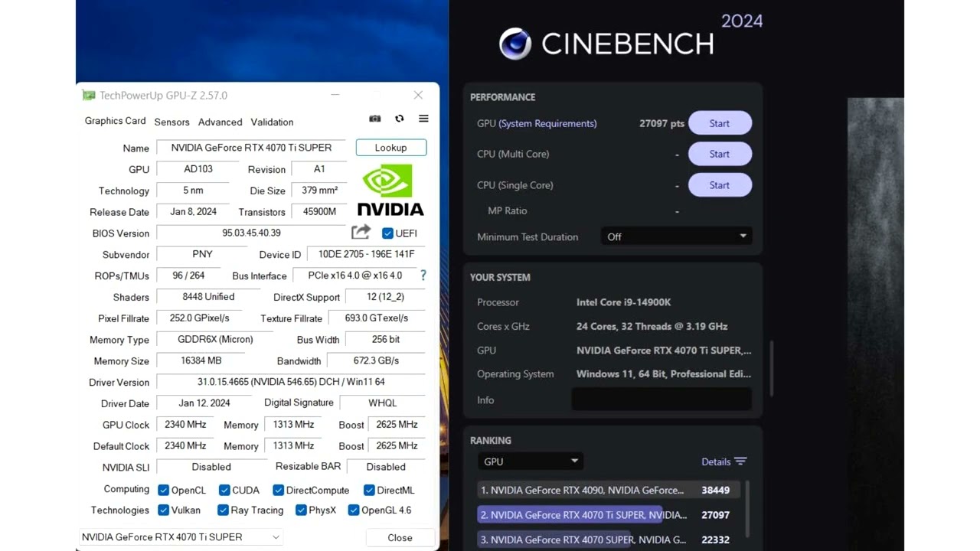Click the Digital Signature value WHQL
This screenshot has height=551, width=980.
(382, 403)
